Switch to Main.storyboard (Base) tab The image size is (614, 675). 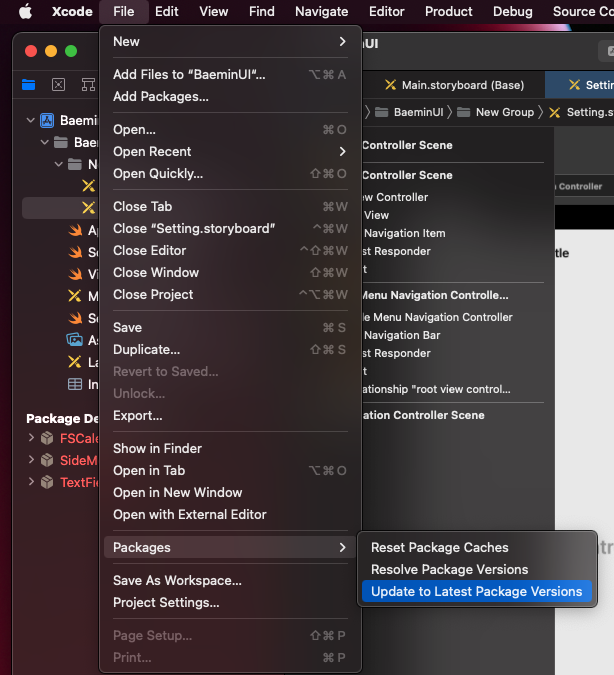click(454, 85)
